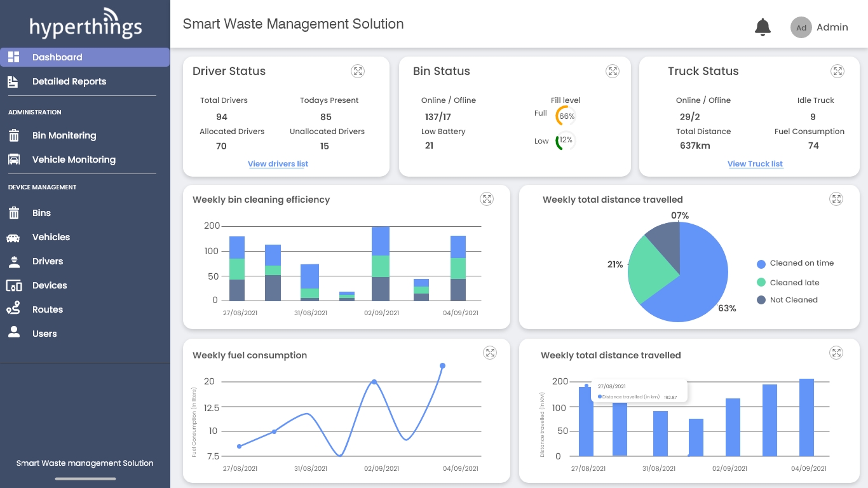Click the Routes icon in sidebar
Image resolution: width=868 pixels, height=488 pixels.
(13, 309)
